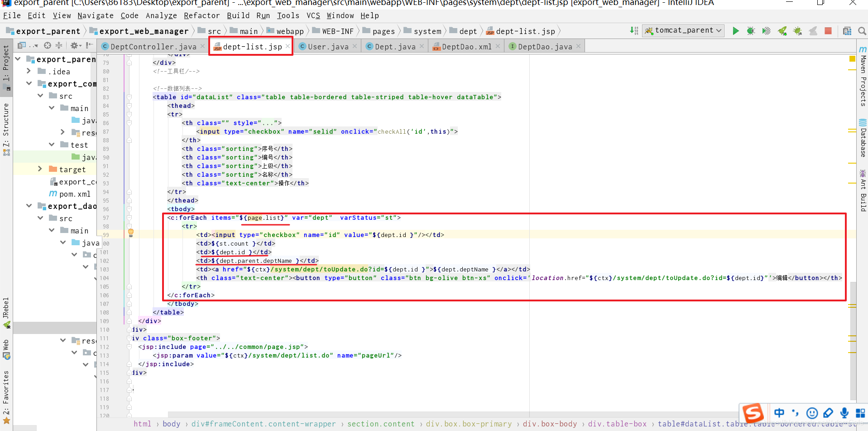
Task: Expand the target folder
Action: (x=40, y=169)
